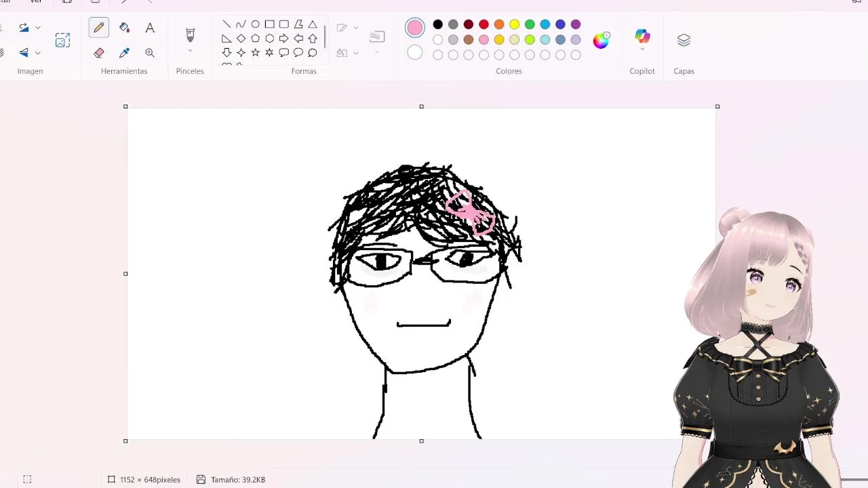The image size is (868, 488).
Task: Choose the Up arrow shape
Action: click(x=313, y=39)
